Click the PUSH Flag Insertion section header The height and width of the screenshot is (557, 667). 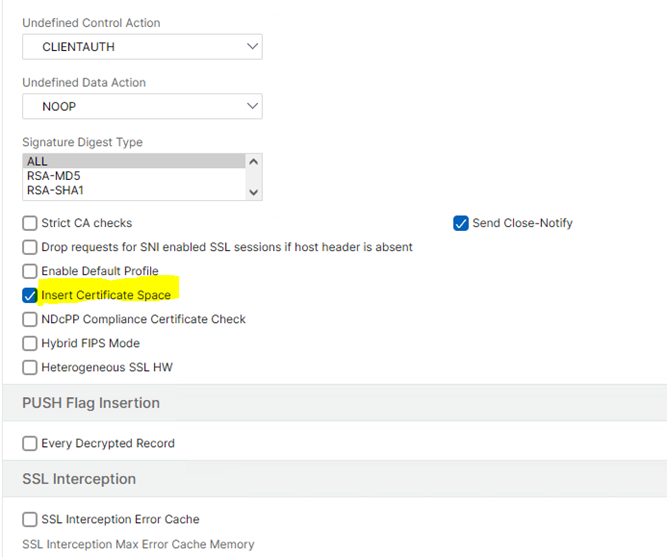pyautogui.click(x=91, y=403)
